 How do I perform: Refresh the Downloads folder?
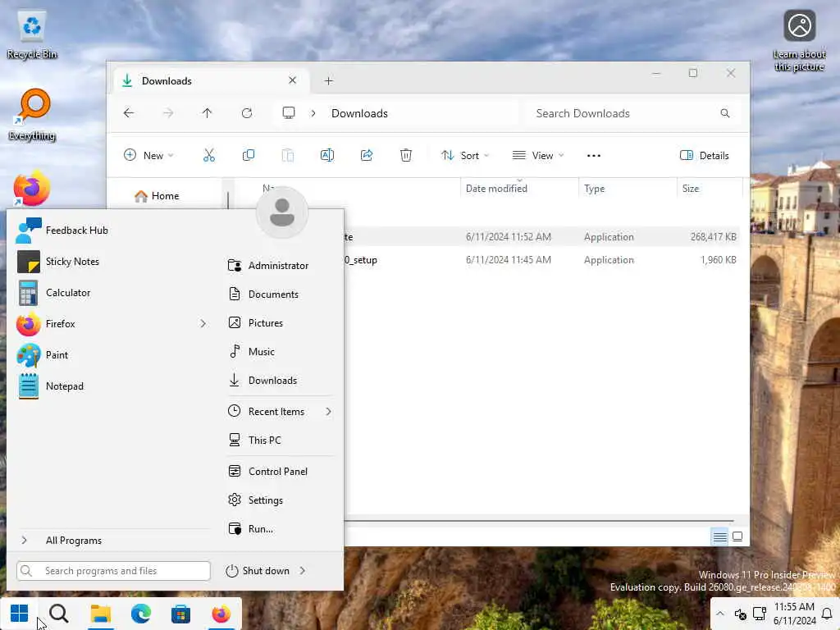coord(247,113)
